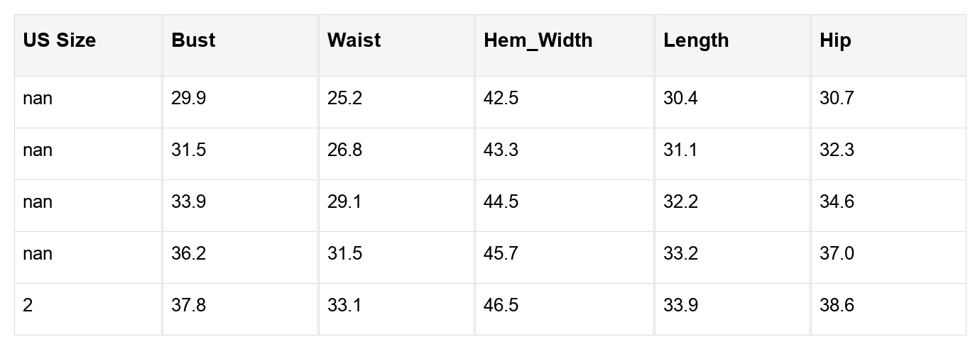Image resolution: width=980 pixels, height=349 pixels.
Task: Select Bust value 37.8
Action: tap(188, 305)
